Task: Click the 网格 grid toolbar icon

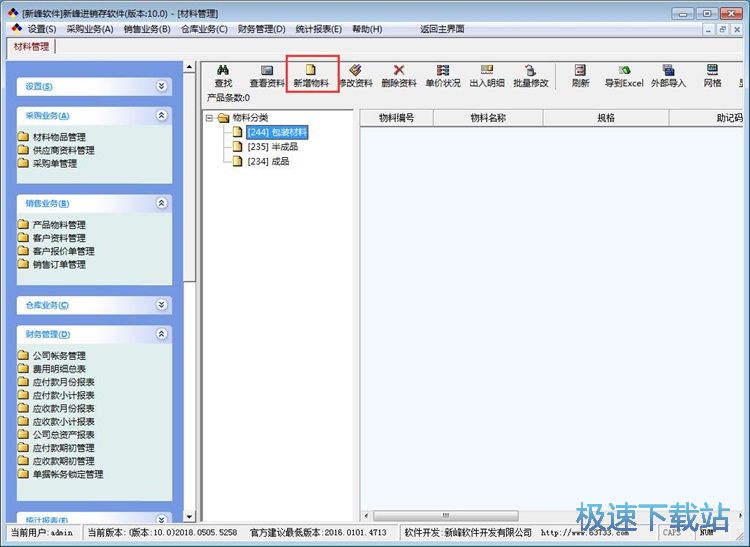Action: click(x=712, y=70)
